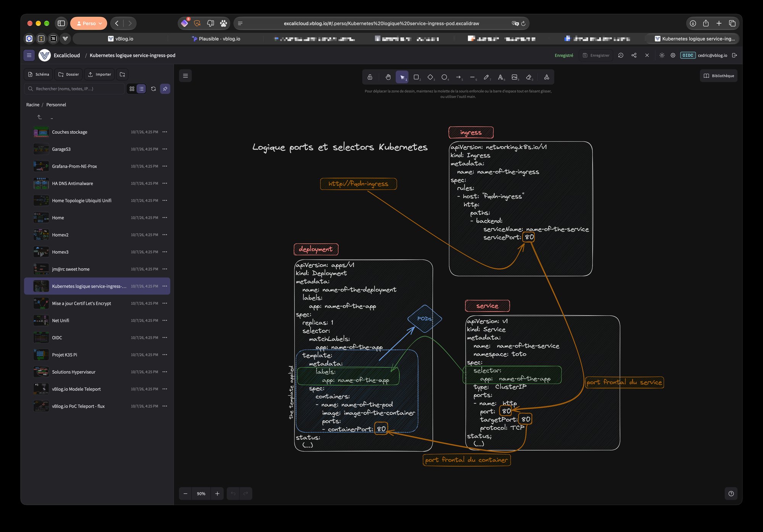Focus the Rechercher search field
The width and height of the screenshot is (763, 532).
point(74,89)
